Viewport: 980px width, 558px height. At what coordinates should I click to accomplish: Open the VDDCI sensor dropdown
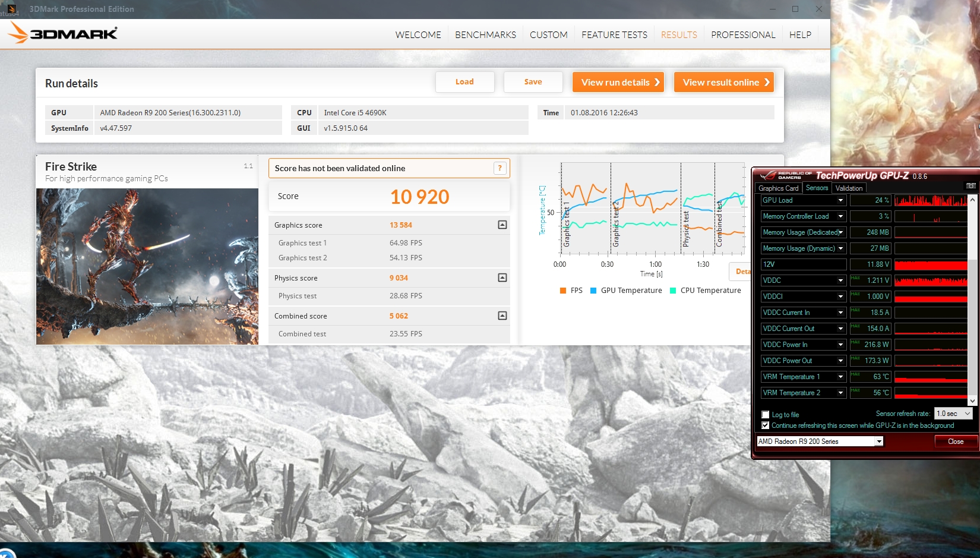840,297
